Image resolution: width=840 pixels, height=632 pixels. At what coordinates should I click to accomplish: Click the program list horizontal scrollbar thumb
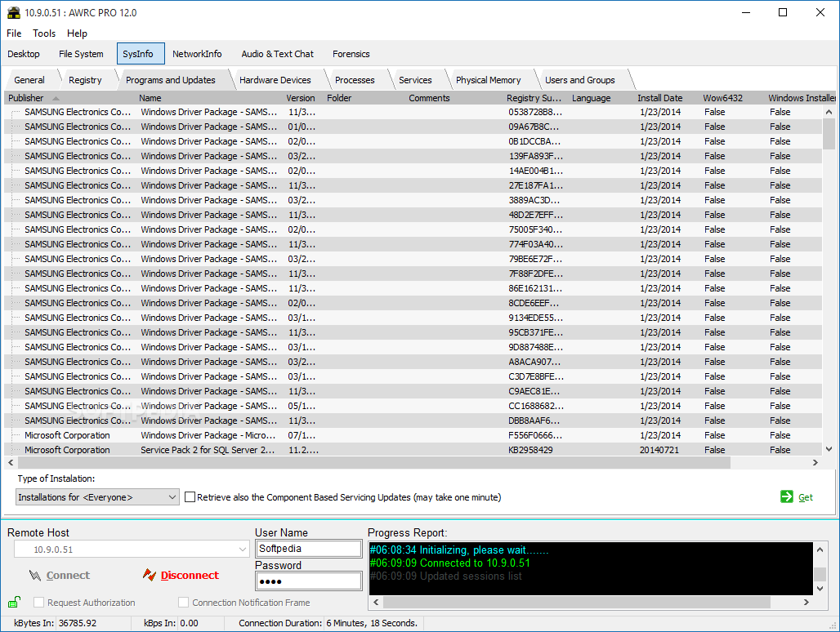pos(374,462)
